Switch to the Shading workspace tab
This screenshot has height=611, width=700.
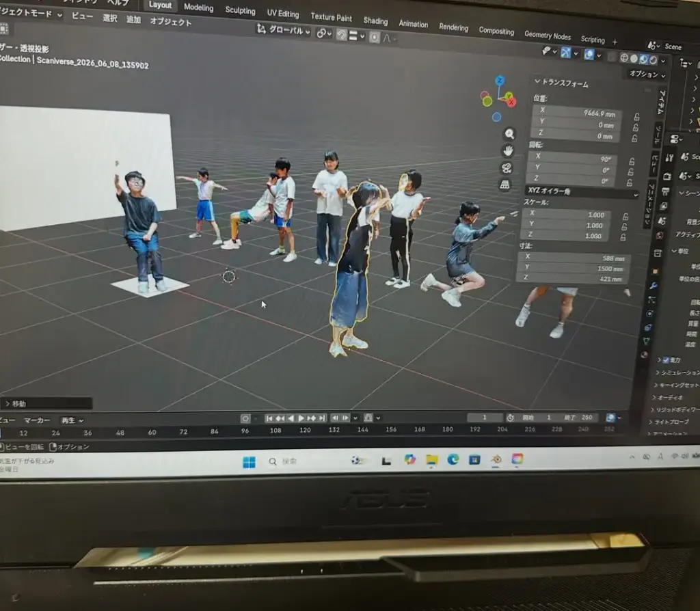(x=375, y=21)
